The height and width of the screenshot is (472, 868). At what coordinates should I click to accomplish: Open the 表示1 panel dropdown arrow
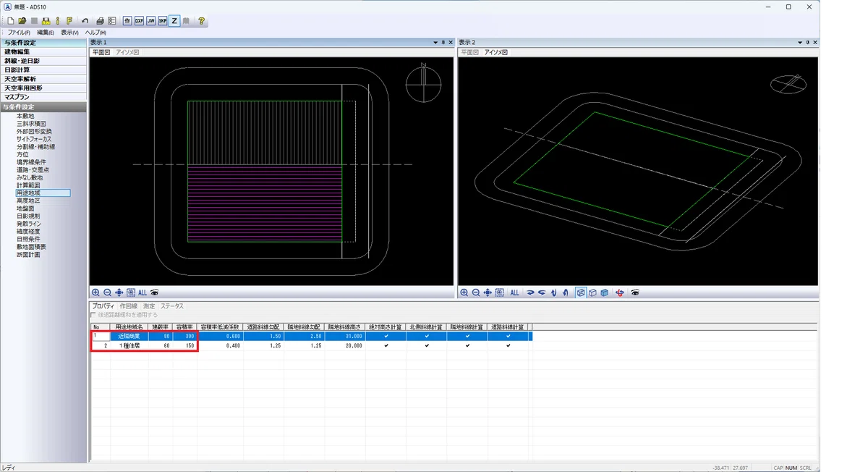pos(435,43)
